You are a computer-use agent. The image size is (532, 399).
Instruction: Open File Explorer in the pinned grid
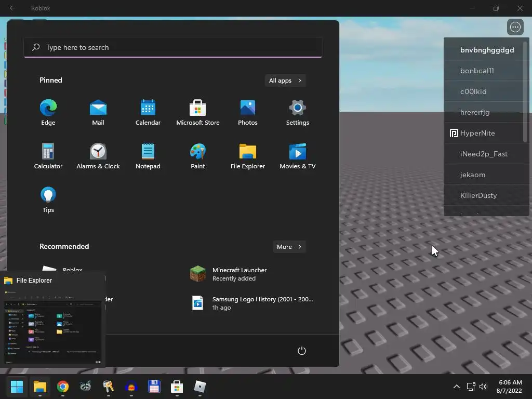coord(248,156)
